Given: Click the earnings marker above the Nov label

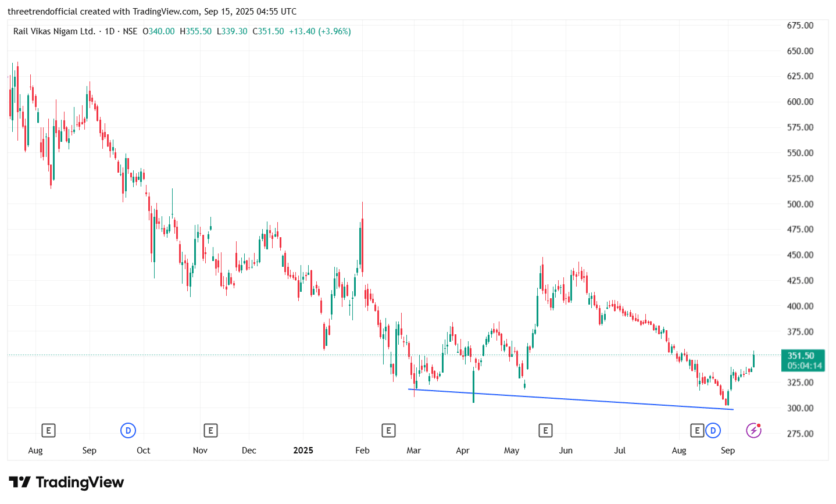Looking at the screenshot, I should pos(210,431).
